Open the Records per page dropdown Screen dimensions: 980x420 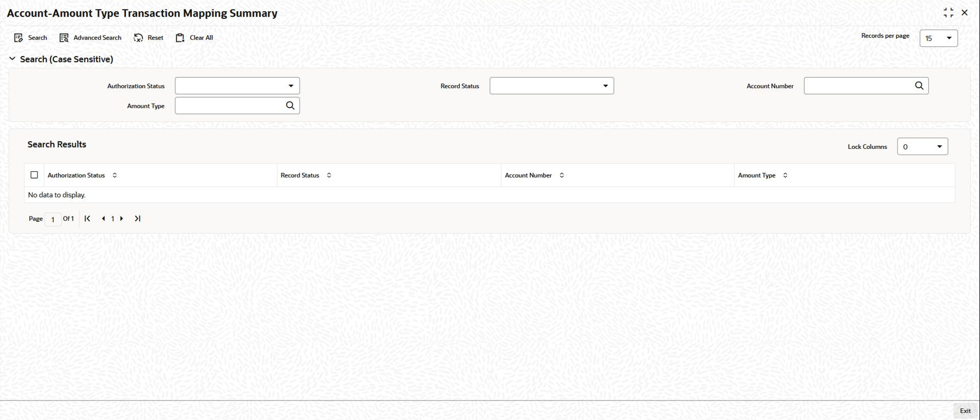[x=938, y=38]
